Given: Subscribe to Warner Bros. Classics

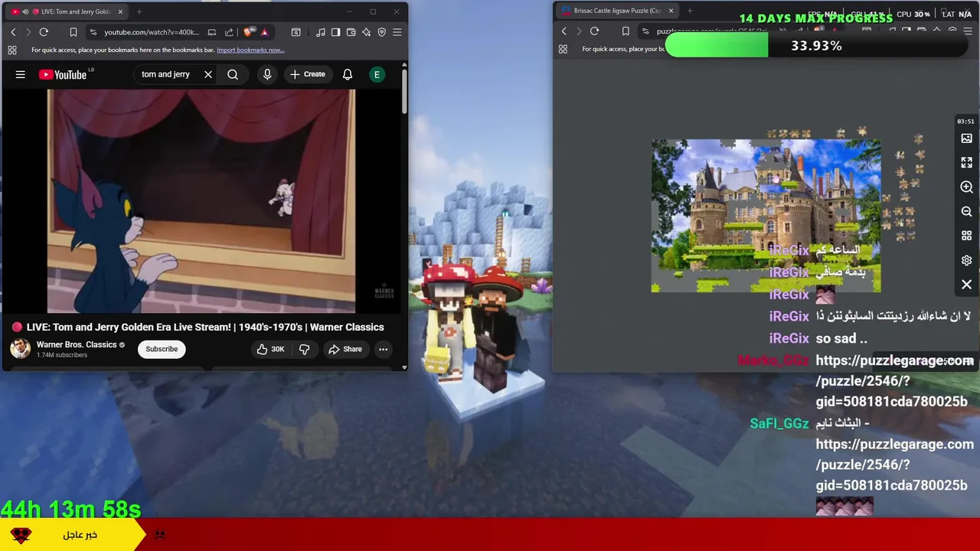Looking at the screenshot, I should (x=162, y=349).
